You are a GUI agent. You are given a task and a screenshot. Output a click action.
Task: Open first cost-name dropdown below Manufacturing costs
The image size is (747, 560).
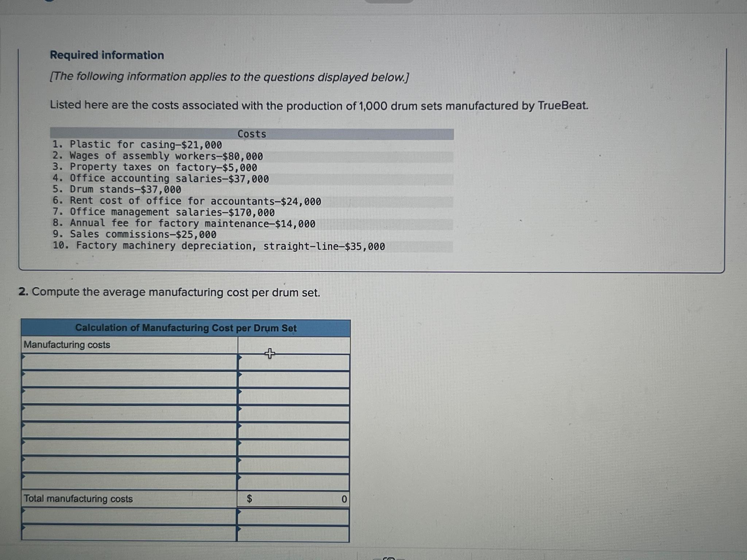pos(129,362)
